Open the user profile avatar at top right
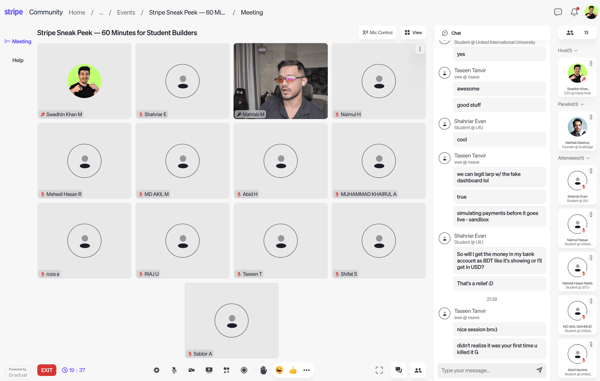Image resolution: width=600 pixels, height=381 pixels. point(591,12)
